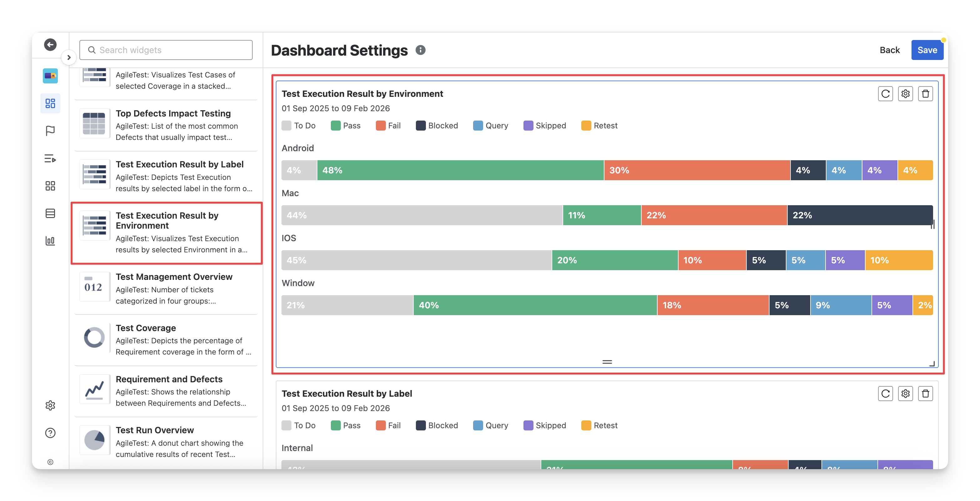Viewport: 980px width, 501px height.
Task: Open the bar chart reports sidebar icon
Action: coord(50,241)
